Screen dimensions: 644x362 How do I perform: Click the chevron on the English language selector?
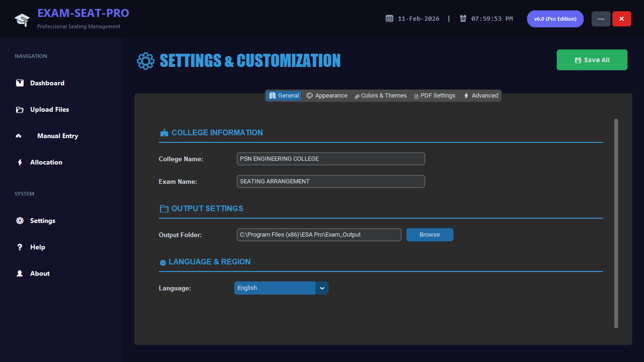322,288
